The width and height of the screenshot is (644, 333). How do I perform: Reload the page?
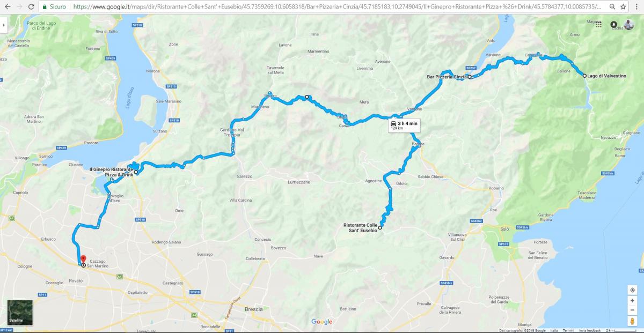[x=31, y=7]
